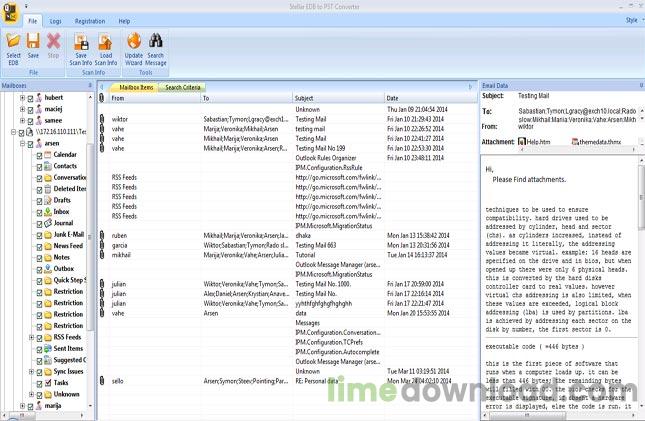Toggle the maciej mailbox checkbox

(30, 110)
